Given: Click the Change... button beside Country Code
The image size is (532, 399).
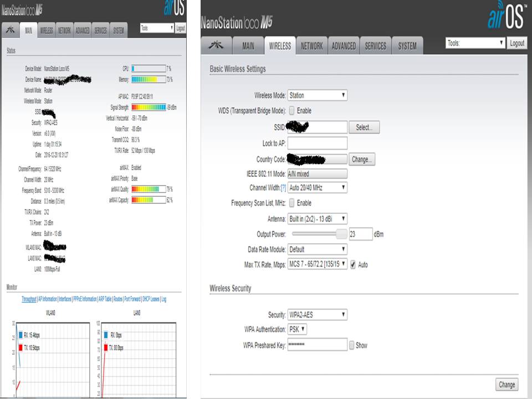Looking at the screenshot, I should pyautogui.click(x=362, y=159).
